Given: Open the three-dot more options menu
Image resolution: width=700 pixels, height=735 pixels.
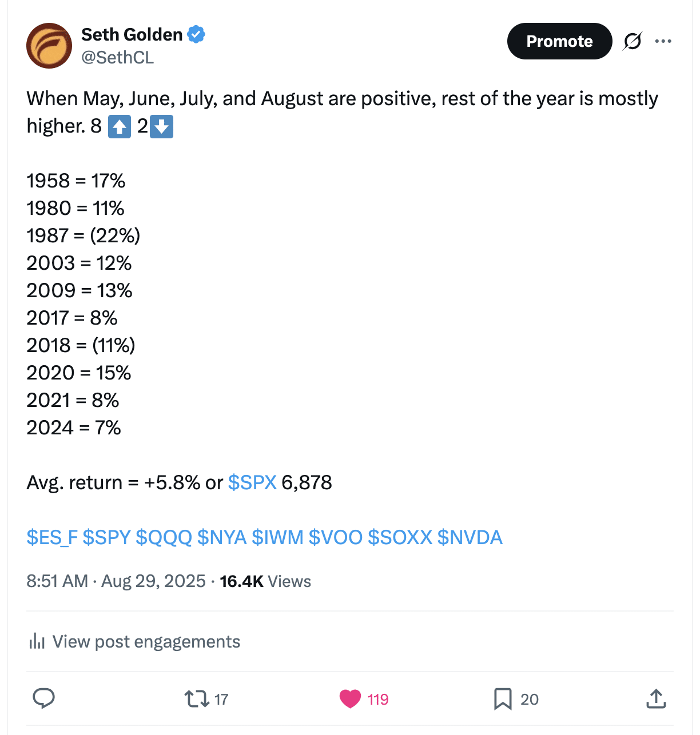Looking at the screenshot, I should pyautogui.click(x=663, y=41).
